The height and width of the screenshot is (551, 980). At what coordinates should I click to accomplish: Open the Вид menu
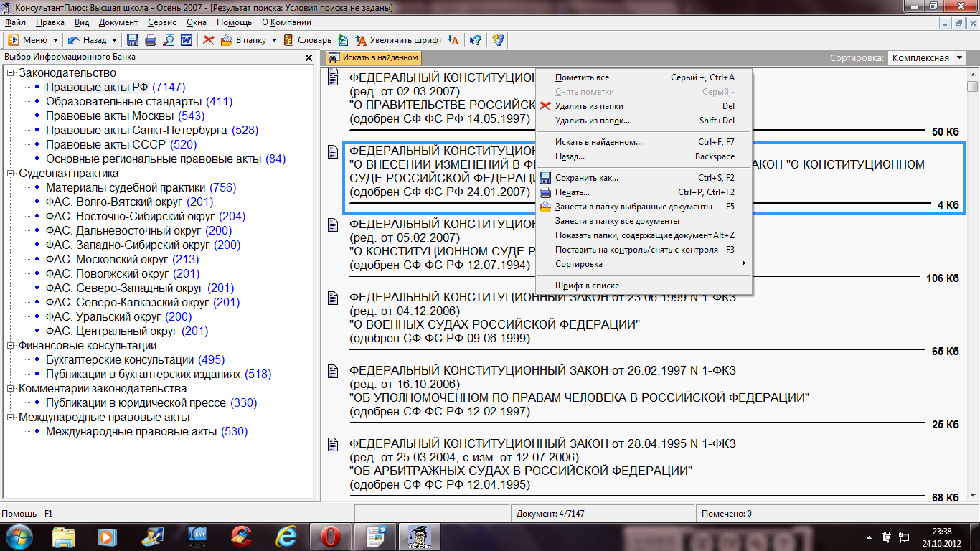[82, 22]
